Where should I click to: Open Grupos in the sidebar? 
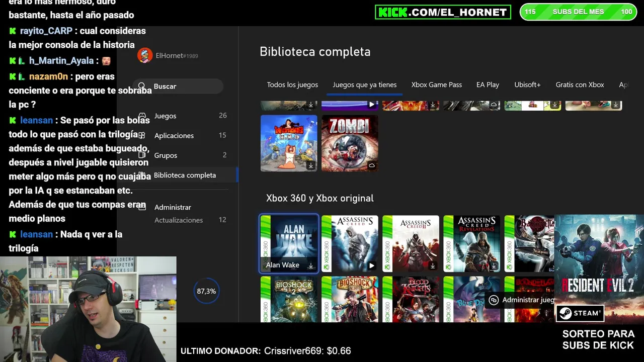point(182,155)
